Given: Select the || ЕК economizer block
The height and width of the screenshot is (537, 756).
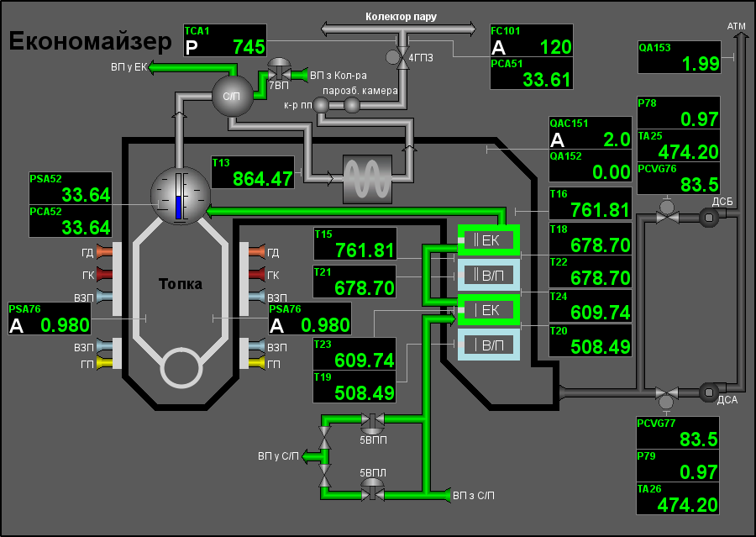Looking at the screenshot, I should click(x=489, y=240).
